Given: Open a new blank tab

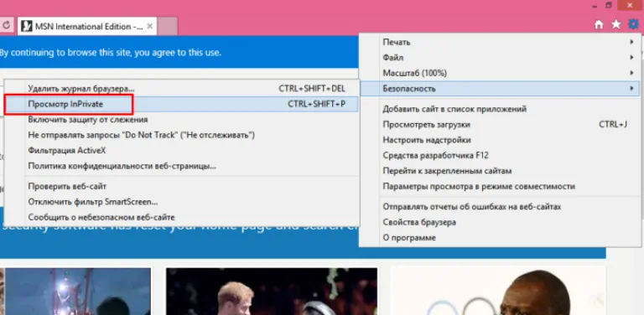Looking at the screenshot, I should 168,26.
